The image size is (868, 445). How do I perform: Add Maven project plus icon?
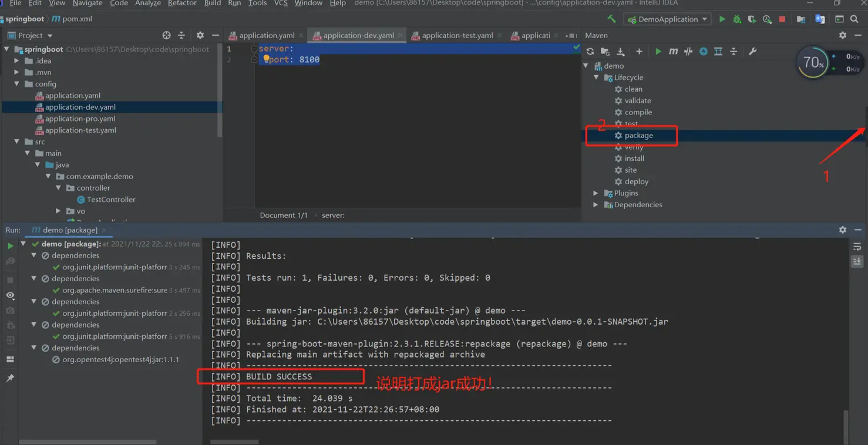(639, 52)
